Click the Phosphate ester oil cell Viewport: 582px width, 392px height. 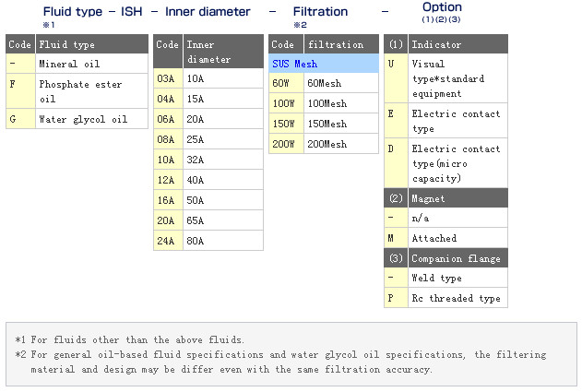(x=90, y=91)
